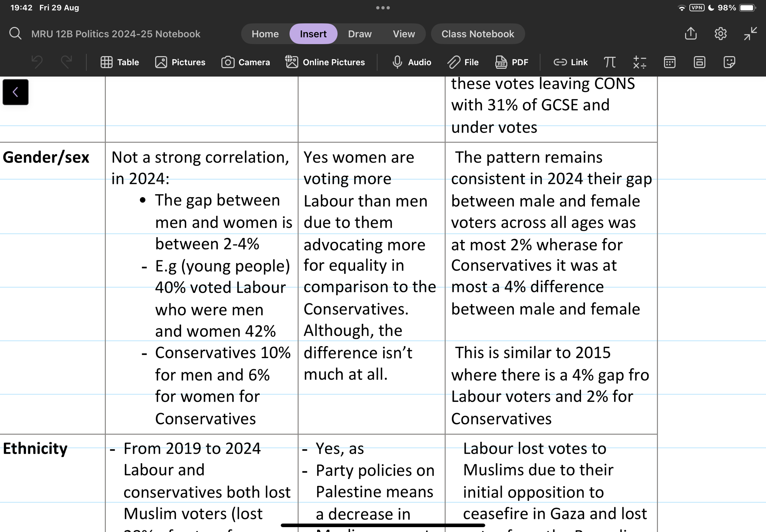Insert a Table
This screenshot has width=766, height=532.
tap(120, 62)
